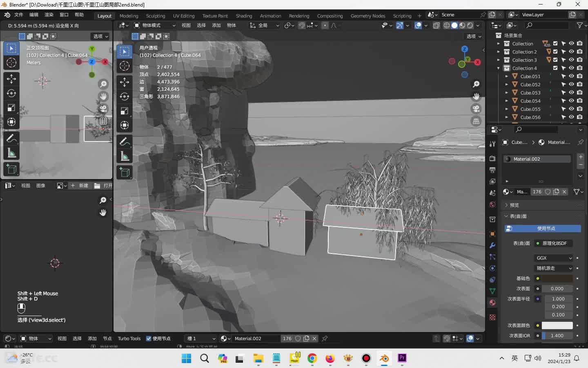Click the 次表面颜色 white swatch
Screen dimensions: 588x368
point(557,325)
